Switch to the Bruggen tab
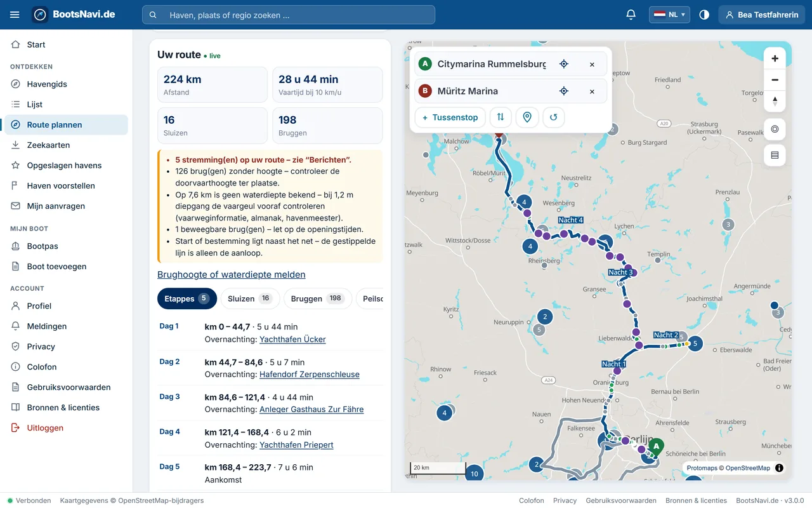 coord(317,298)
